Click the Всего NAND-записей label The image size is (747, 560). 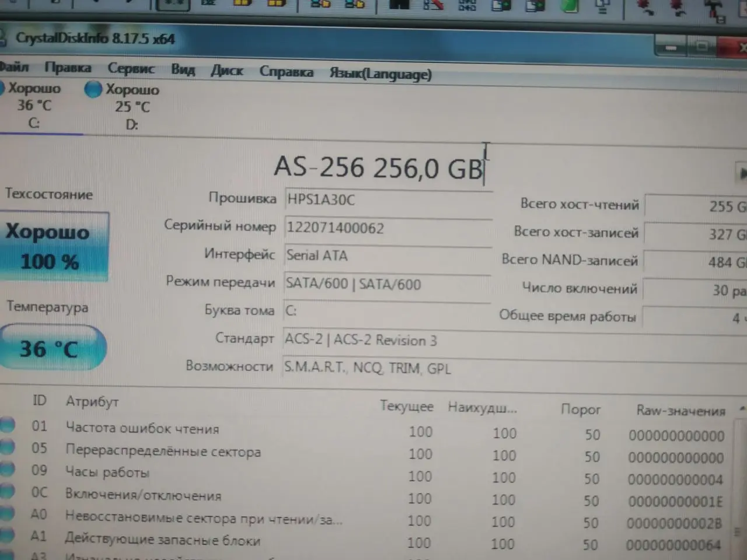tap(570, 260)
